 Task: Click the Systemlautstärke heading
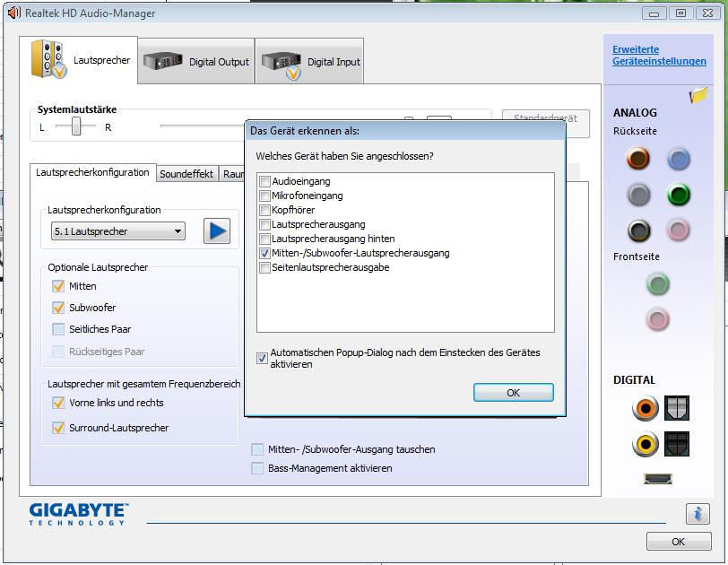click(77, 109)
